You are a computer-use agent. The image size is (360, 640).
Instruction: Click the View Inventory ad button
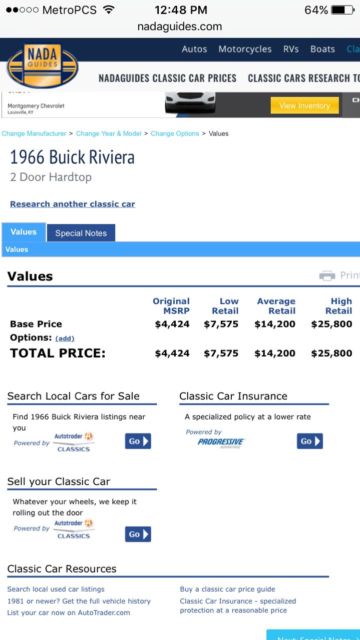[305, 106]
